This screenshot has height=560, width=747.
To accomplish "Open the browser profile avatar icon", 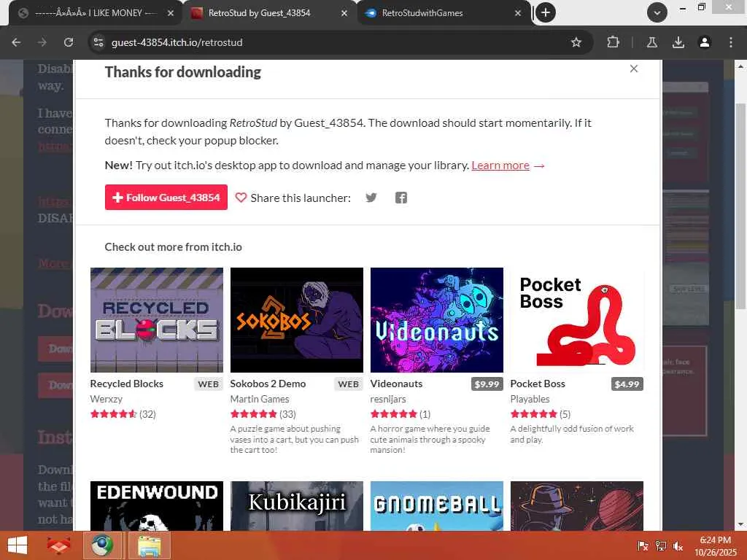I will (705, 42).
